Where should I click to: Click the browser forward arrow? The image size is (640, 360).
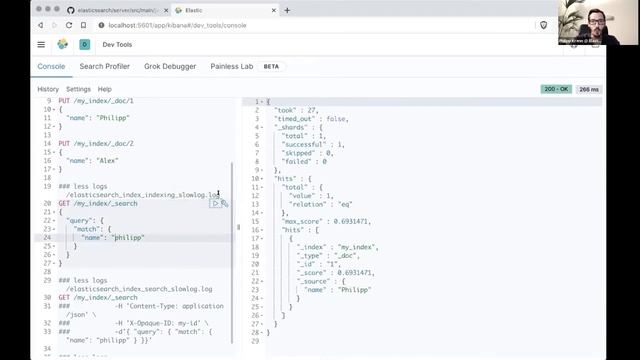point(54,25)
